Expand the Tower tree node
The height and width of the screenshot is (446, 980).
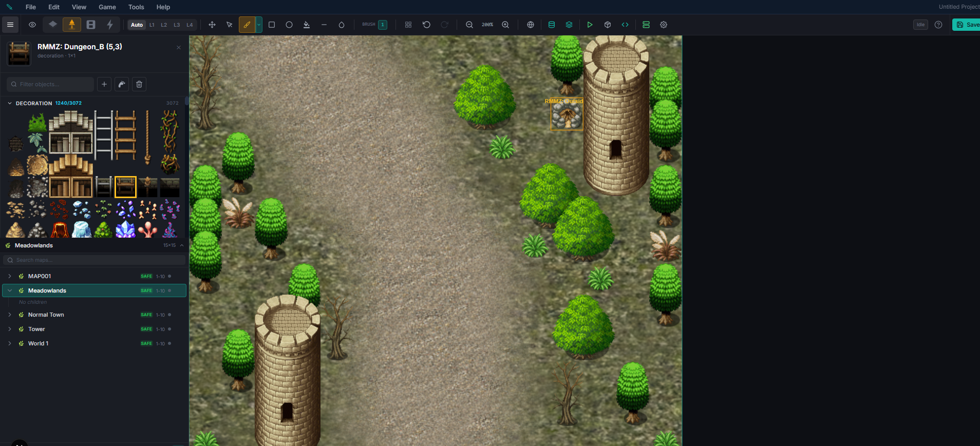click(x=9, y=329)
